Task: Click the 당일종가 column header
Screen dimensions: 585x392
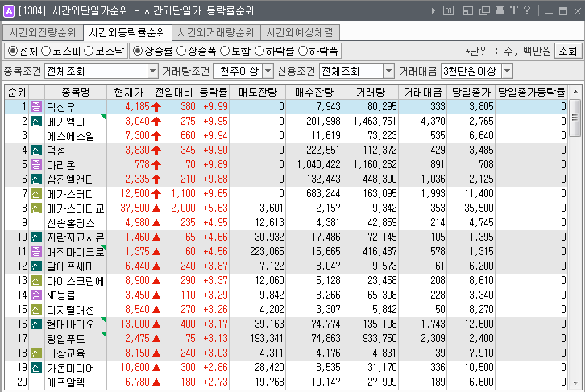Action: tap(471, 92)
